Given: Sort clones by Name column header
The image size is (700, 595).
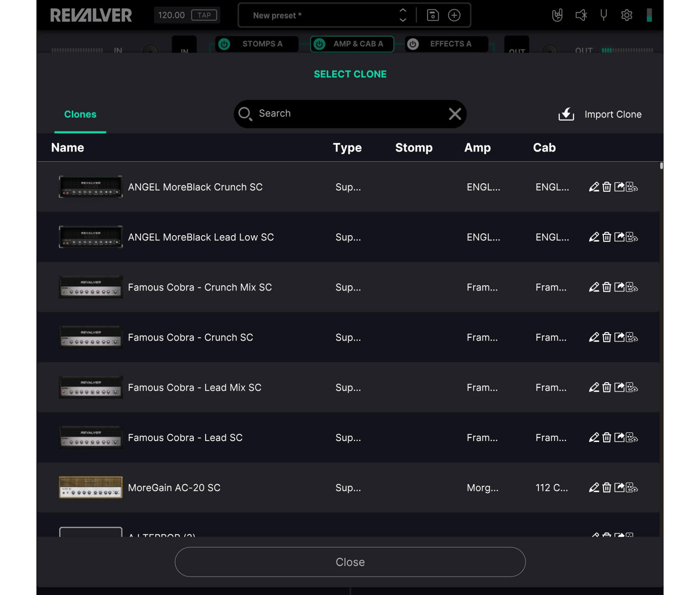Looking at the screenshot, I should click(x=68, y=148).
